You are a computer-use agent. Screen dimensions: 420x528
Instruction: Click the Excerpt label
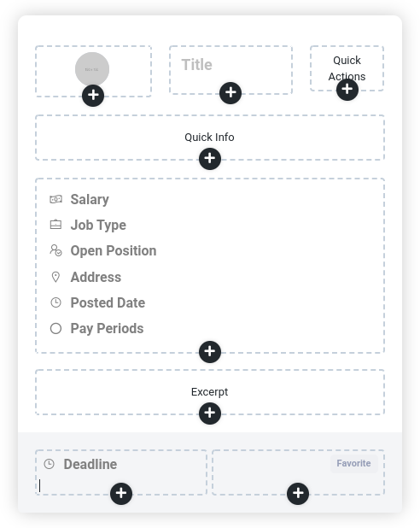point(210,392)
